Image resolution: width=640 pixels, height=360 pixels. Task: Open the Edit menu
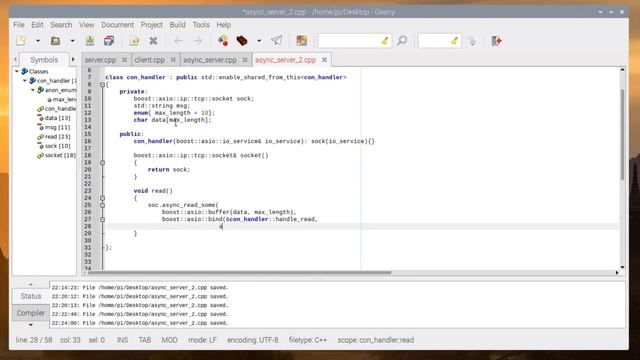37,25
